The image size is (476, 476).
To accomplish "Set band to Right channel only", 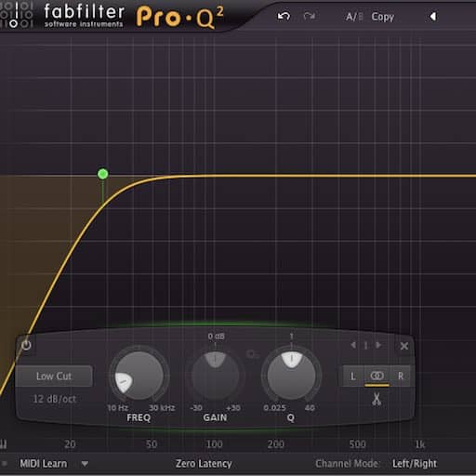I will coord(401,377).
